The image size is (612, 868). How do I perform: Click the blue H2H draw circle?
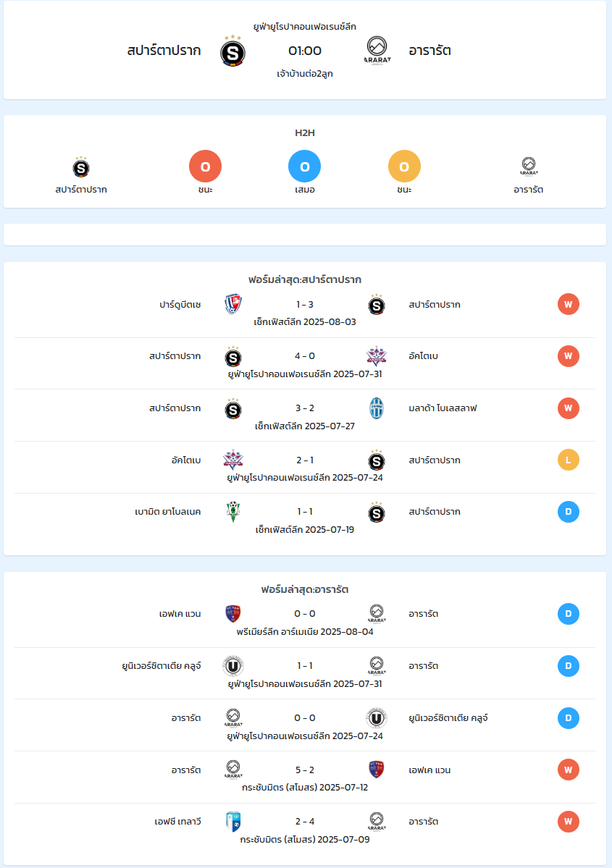pyautogui.click(x=305, y=166)
